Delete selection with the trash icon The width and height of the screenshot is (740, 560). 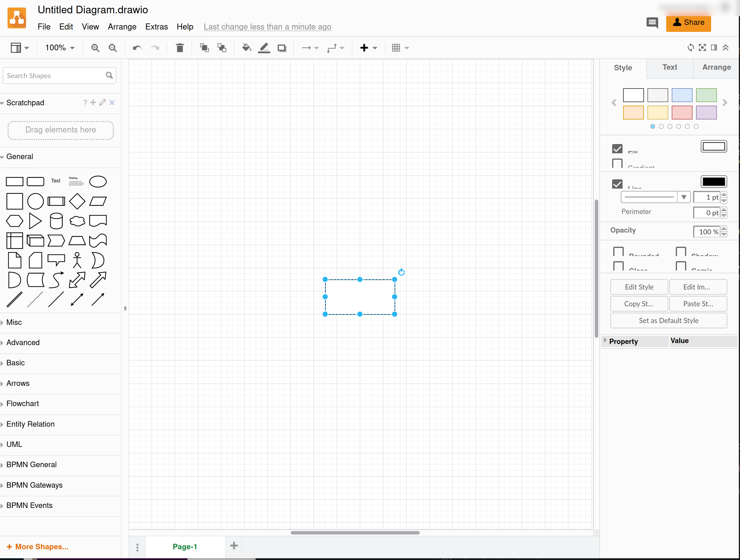coord(180,48)
